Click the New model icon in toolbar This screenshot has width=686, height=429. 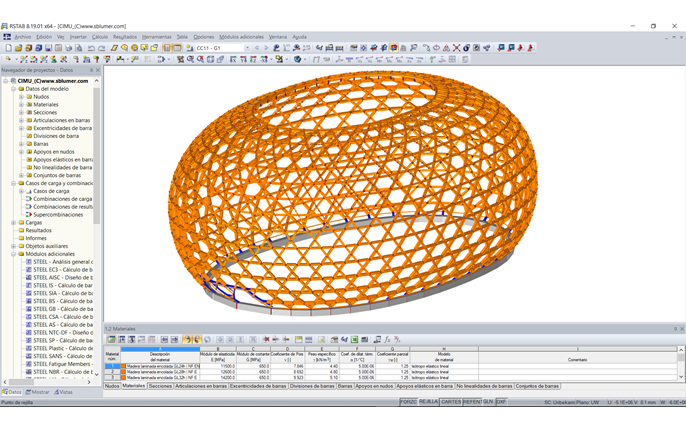pyautogui.click(x=8, y=48)
